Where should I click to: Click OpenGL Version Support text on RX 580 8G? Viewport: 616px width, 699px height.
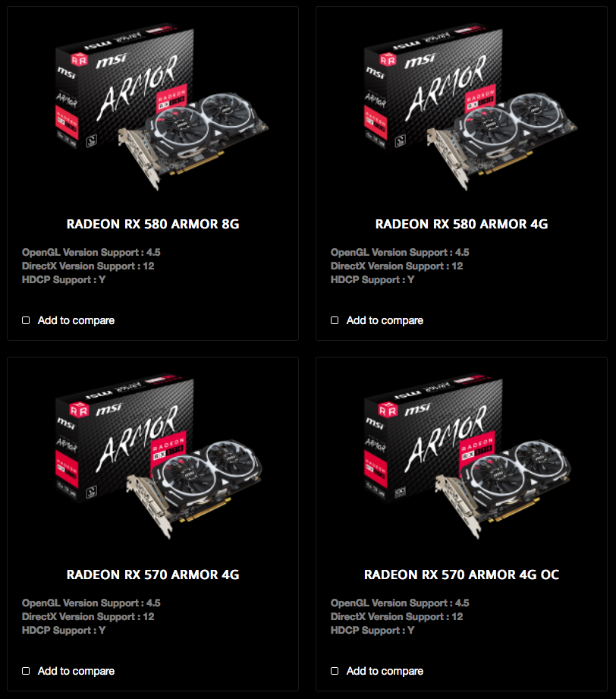click(x=91, y=252)
